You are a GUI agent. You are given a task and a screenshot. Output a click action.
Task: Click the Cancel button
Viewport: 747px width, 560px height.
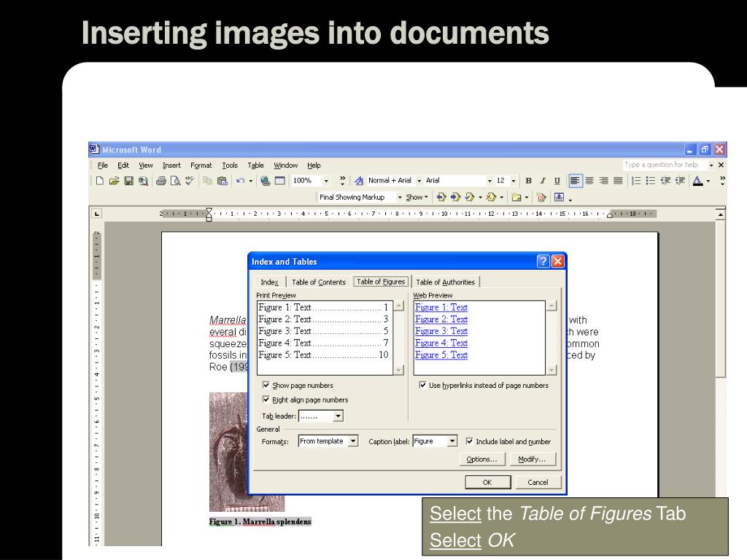point(538,482)
